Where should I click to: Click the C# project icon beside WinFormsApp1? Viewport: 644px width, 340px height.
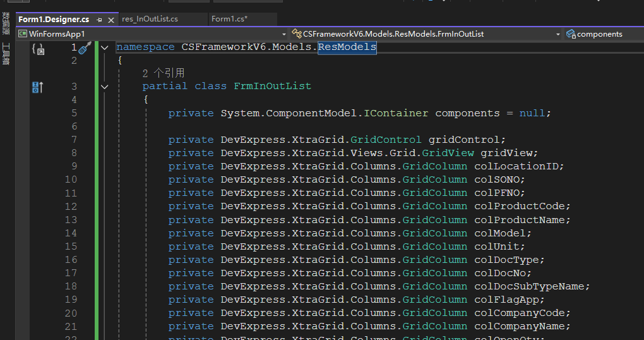click(23, 34)
